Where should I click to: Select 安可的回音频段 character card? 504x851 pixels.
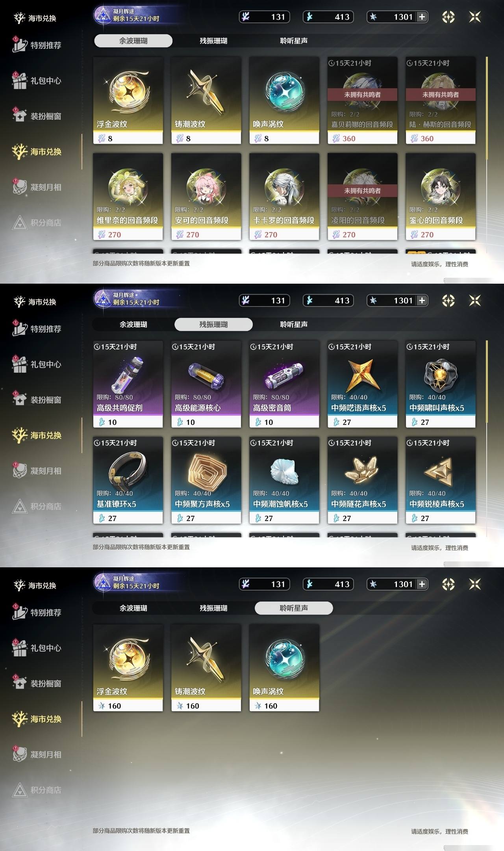click(206, 197)
